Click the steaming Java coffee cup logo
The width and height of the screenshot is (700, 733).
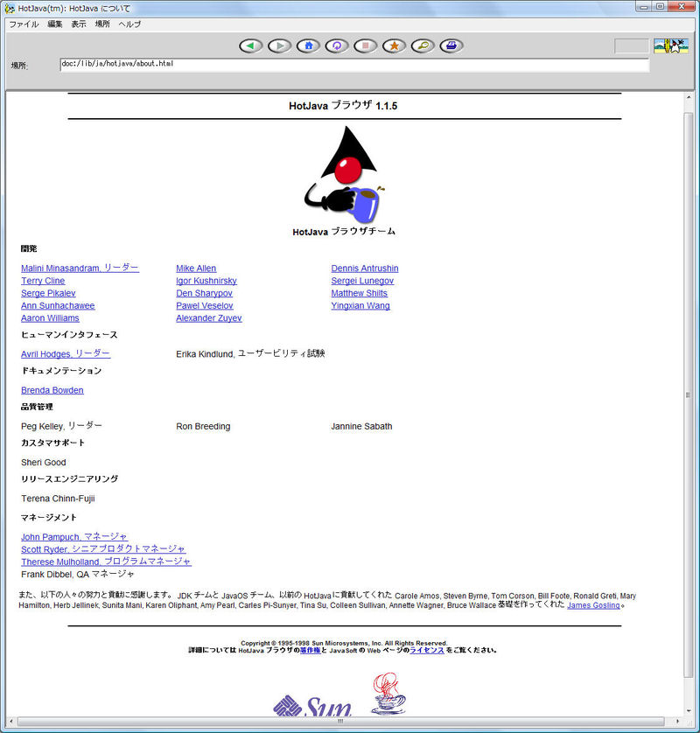(x=388, y=694)
